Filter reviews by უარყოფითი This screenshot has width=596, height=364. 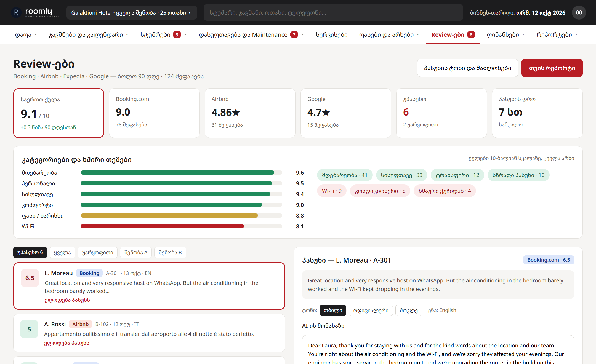97,253
